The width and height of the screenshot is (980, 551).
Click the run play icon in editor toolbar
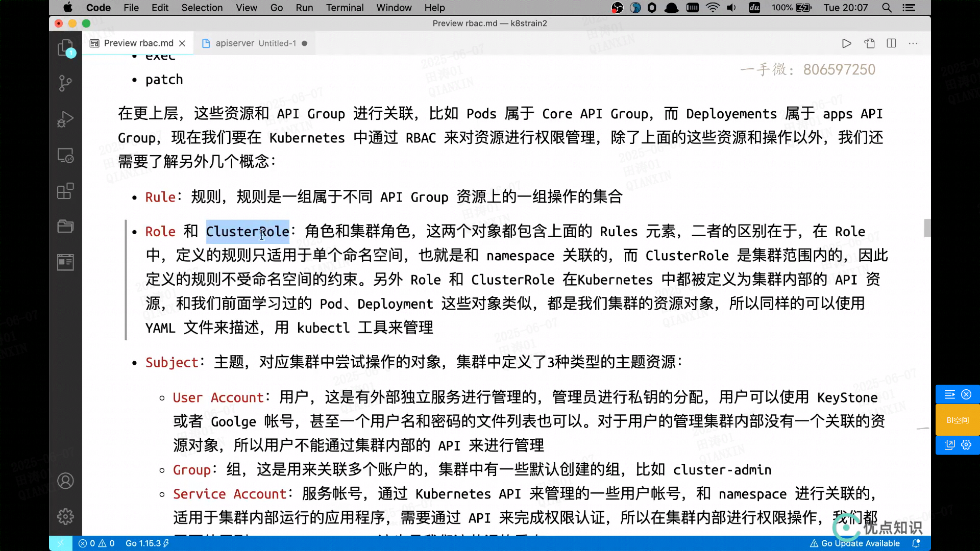[846, 43]
